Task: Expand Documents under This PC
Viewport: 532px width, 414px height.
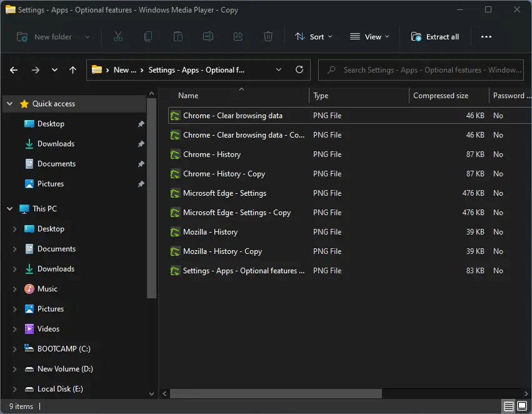Action: [14, 249]
